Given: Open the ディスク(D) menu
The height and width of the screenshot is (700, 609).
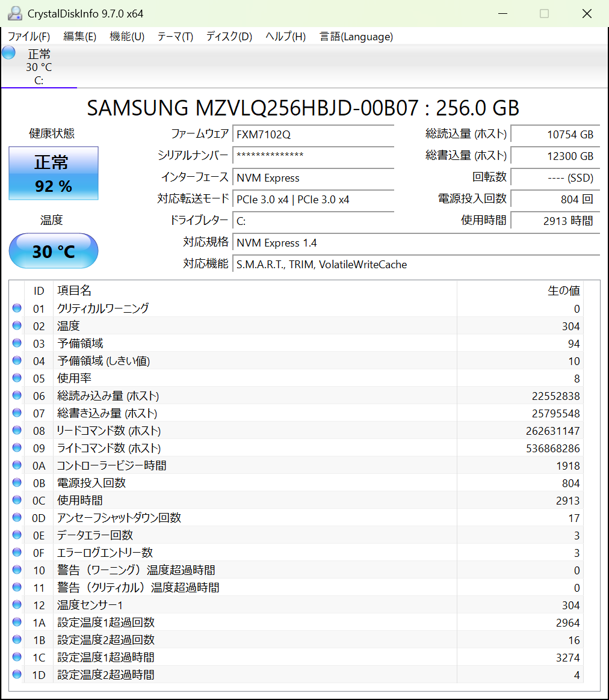Looking at the screenshot, I should (229, 37).
